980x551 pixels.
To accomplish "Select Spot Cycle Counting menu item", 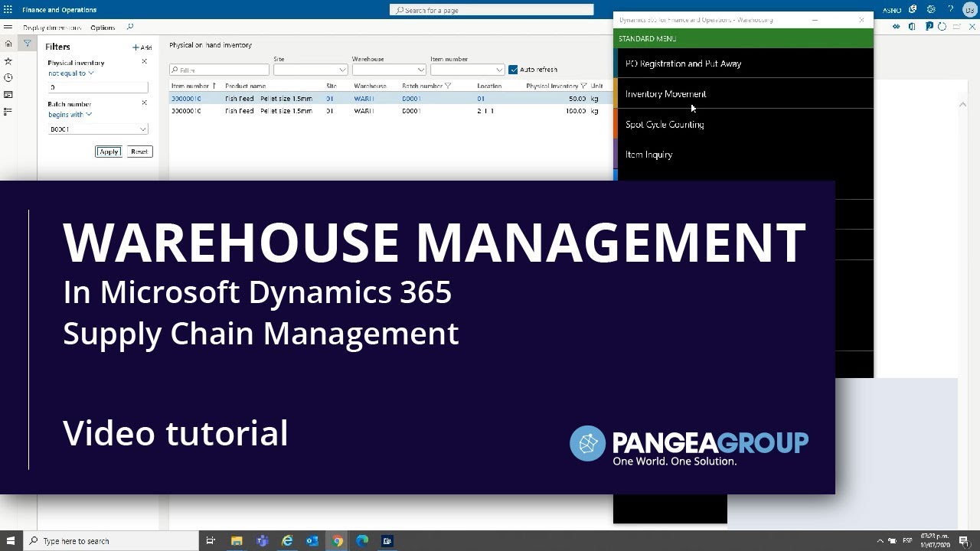I will click(743, 124).
